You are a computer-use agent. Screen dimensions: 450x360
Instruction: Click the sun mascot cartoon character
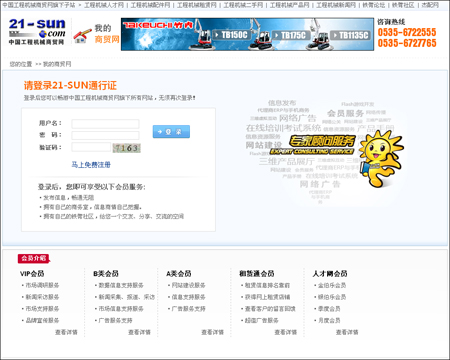pos(381,158)
